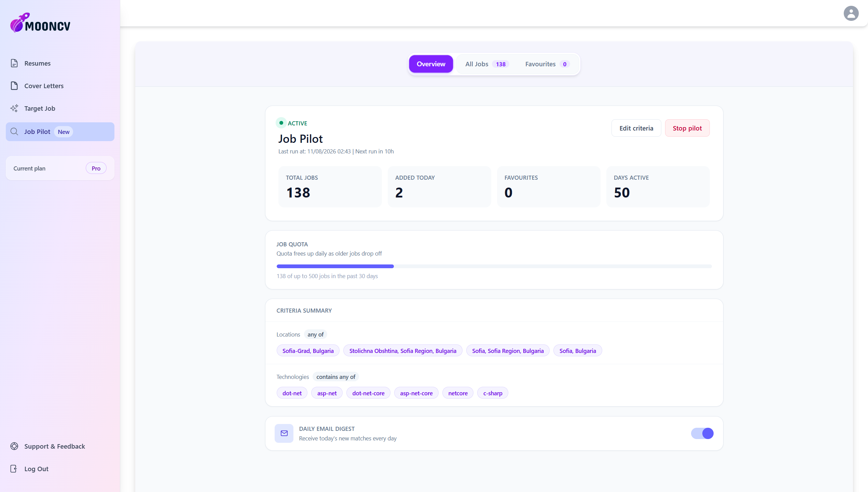Click the dot-net-core technology tag

(x=368, y=393)
